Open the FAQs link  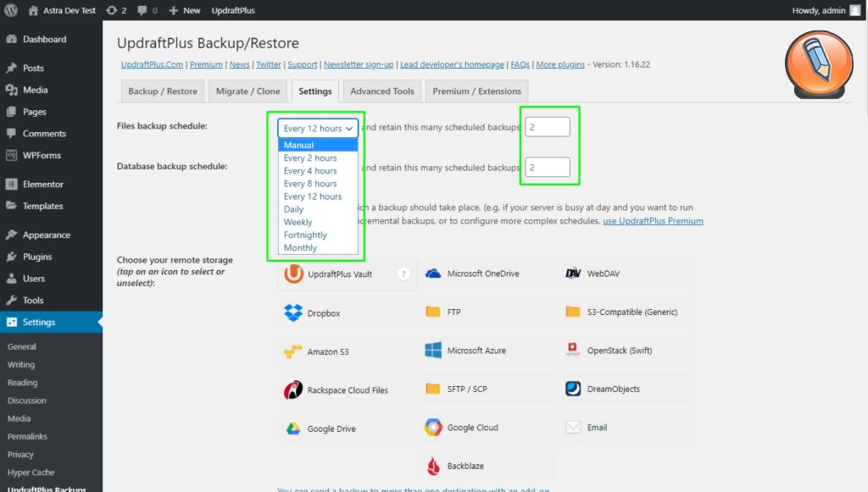tap(520, 64)
